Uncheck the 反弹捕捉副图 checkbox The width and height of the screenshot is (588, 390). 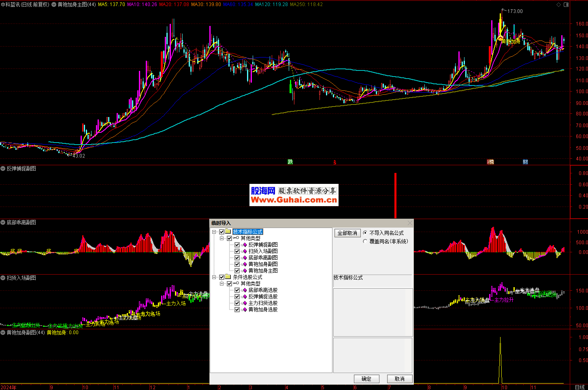pos(237,245)
